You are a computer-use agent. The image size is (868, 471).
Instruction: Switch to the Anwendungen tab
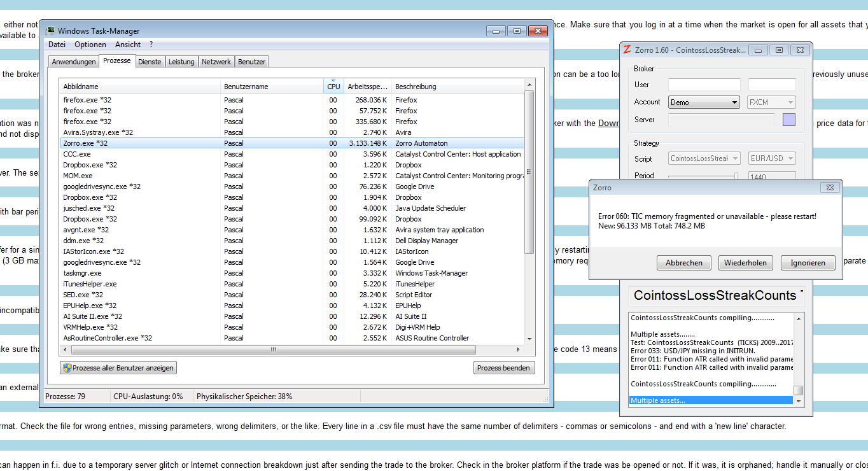coord(73,62)
